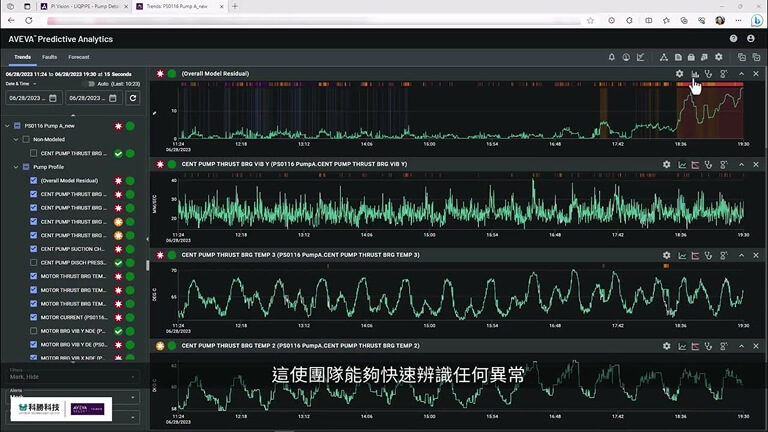Image resolution: width=768 pixels, height=432 pixels.
Task: Click the clock history icon in toolbar
Action: [x=626, y=57]
